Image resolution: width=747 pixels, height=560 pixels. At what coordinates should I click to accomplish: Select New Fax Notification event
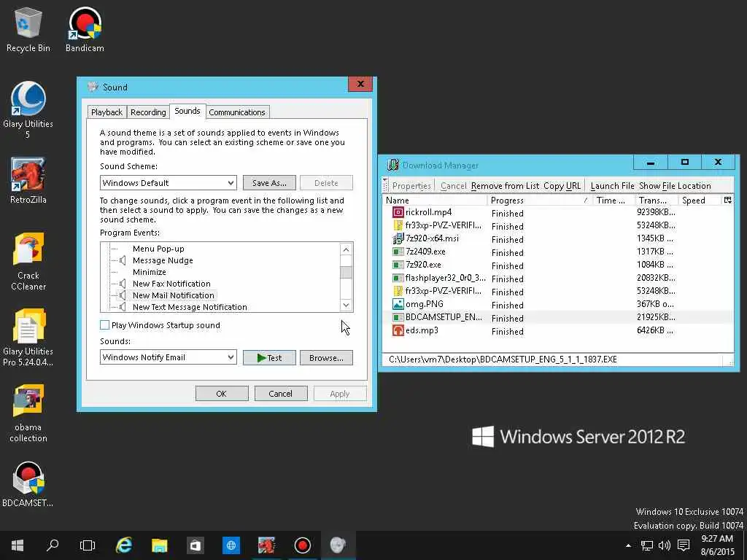pos(171,284)
